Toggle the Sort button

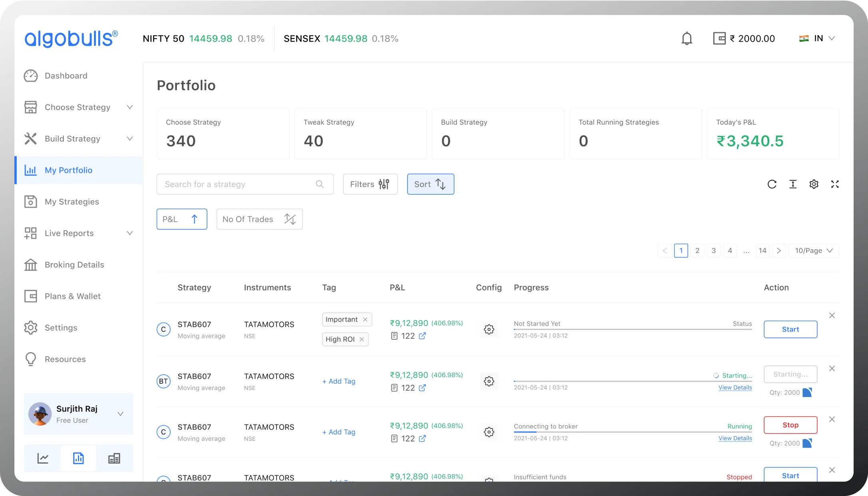click(430, 184)
